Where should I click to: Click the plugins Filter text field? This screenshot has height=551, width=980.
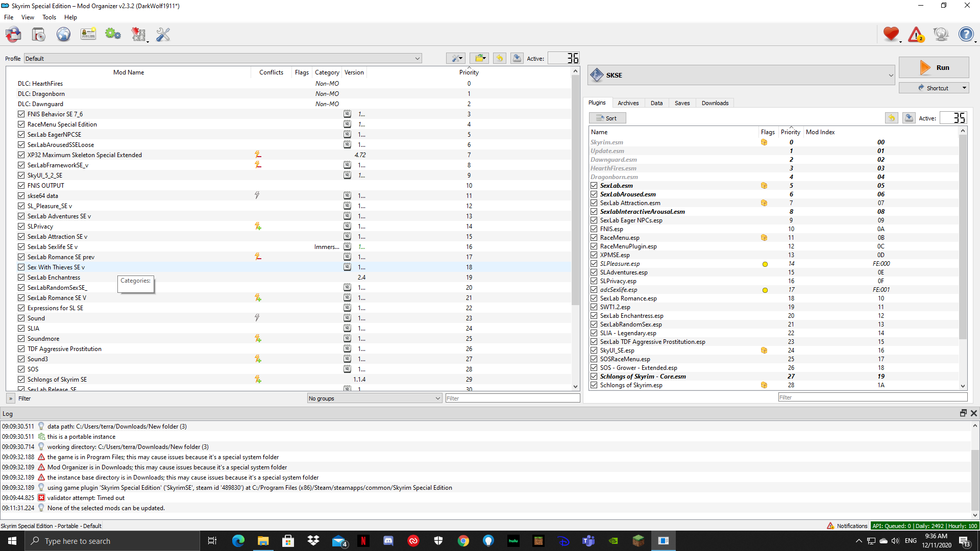[873, 397]
